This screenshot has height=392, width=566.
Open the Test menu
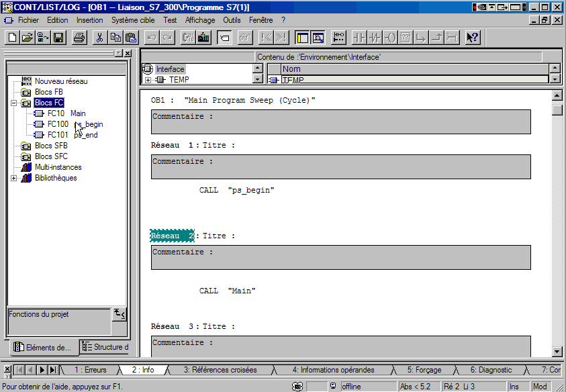click(x=170, y=20)
